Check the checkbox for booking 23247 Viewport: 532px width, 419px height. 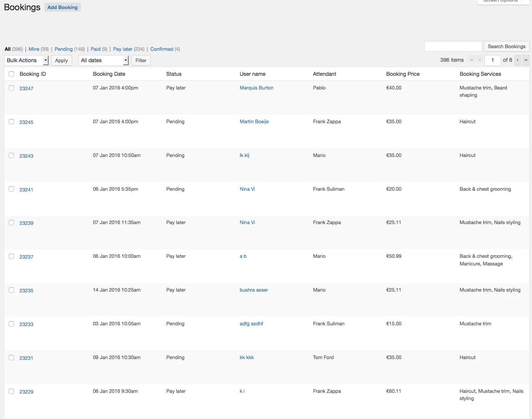pyautogui.click(x=11, y=88)
